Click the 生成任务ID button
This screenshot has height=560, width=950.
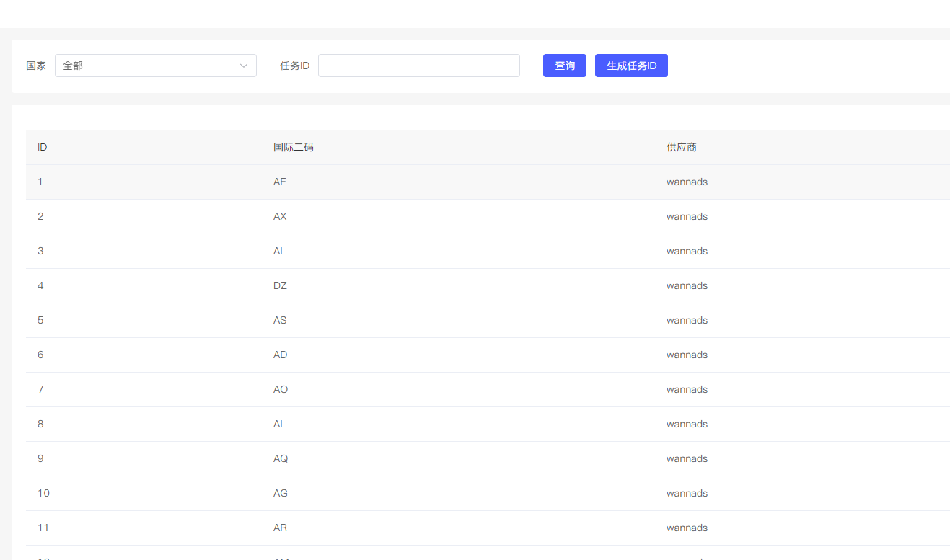631,66
